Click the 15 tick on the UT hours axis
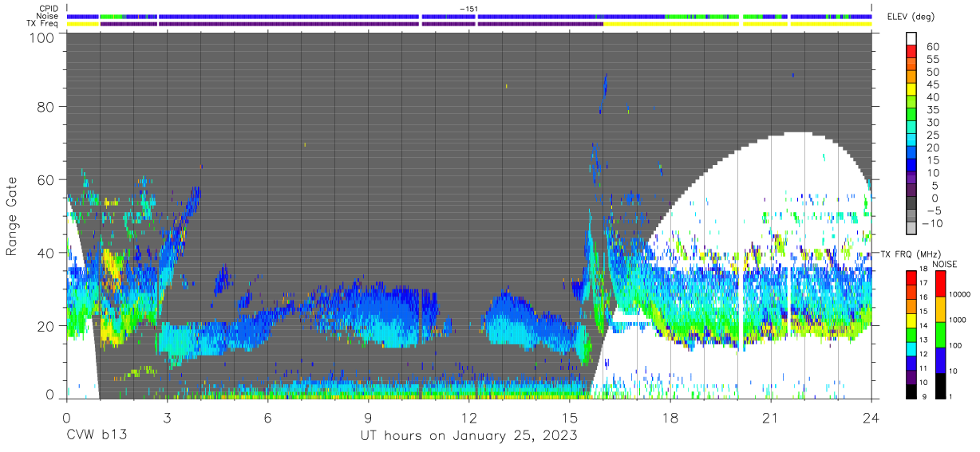The width and height of the screenshot is (980, 452). click(570, 417)
